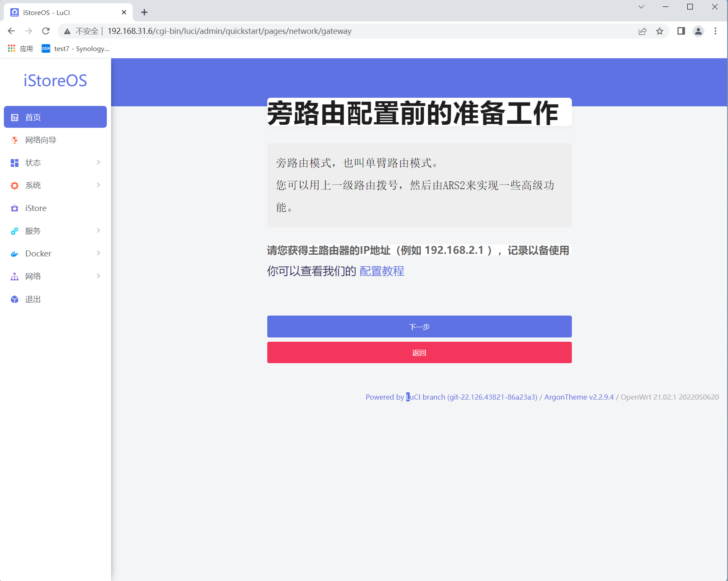Click the 系统 gear icon
This screenshot has height=581, width=728.
pyautogui.click(x=15, y=186)
